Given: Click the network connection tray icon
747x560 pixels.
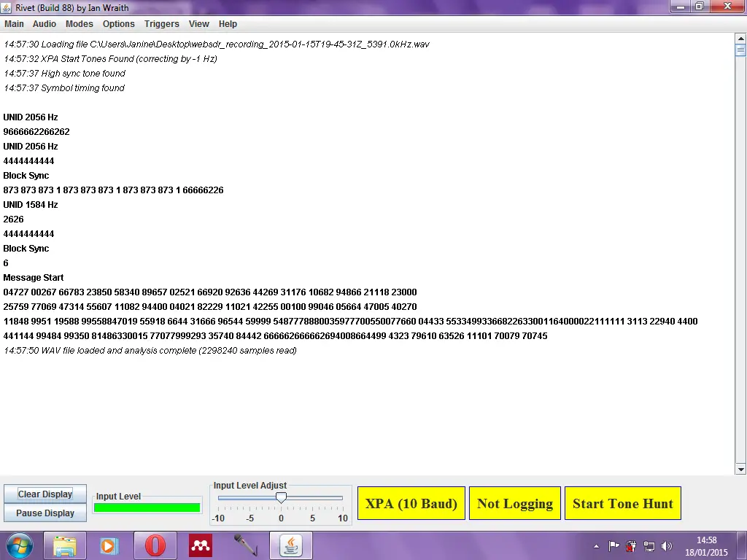Looking at the screenshot, I should tap(649, 546).
